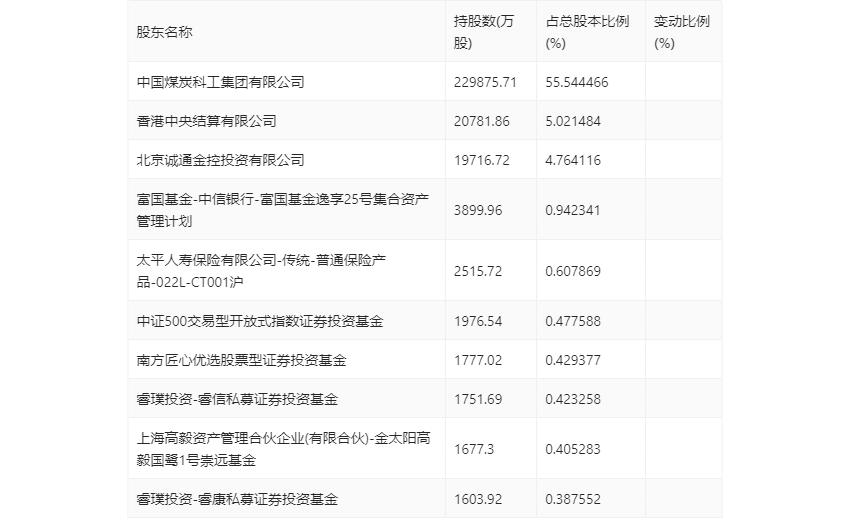This screenshot has height=518, width=850.
Task: Select 北京诚通金控投资有限公司 shareholder name
Action: point(220,160)
